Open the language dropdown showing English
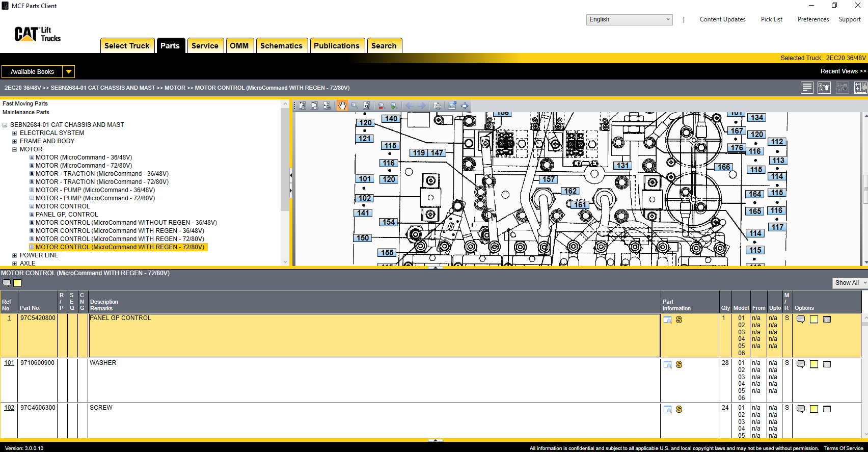The width and height of the screenshot is (868, 452). (x=629, y=19)
